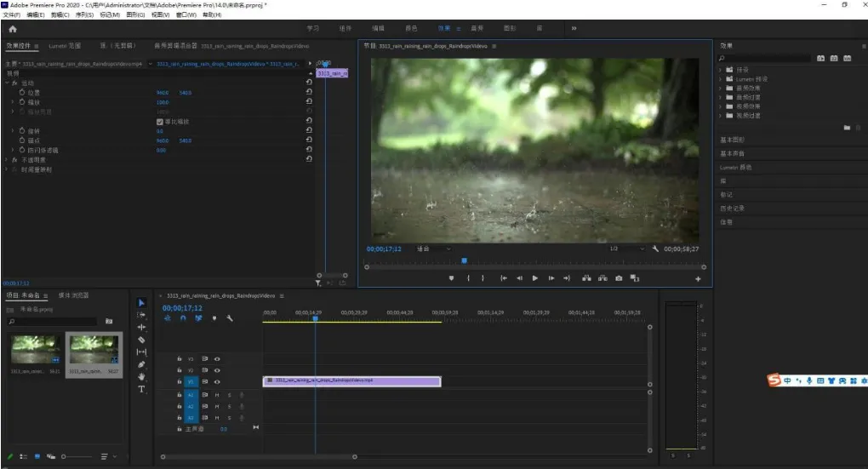Select the Hand tool

coord(141,376)
